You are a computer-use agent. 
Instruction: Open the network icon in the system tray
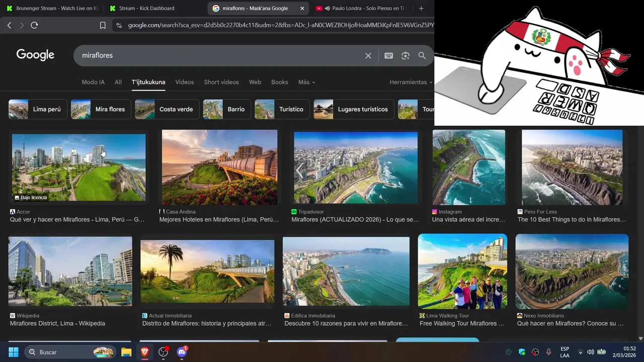coord(580,352)
